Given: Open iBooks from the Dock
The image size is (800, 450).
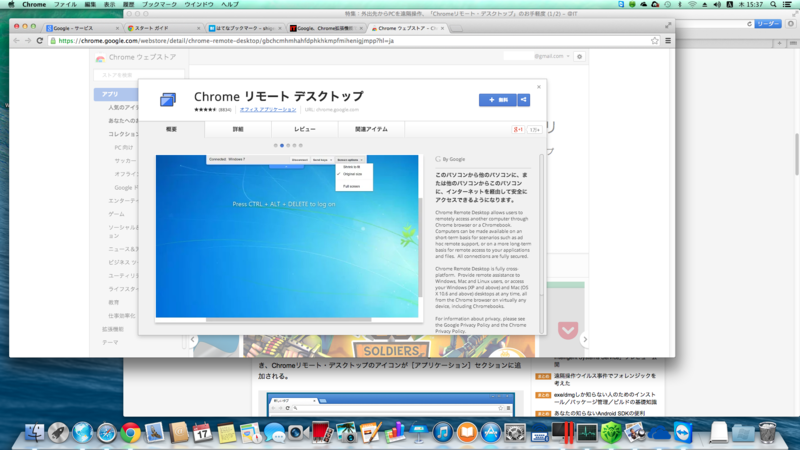Looking at the screenshot, I should point(467,433).
